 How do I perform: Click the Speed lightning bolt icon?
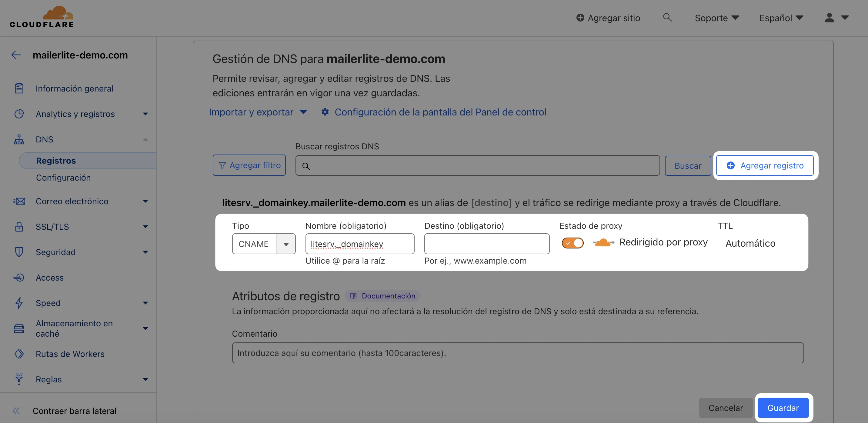[x=19, y=303]
